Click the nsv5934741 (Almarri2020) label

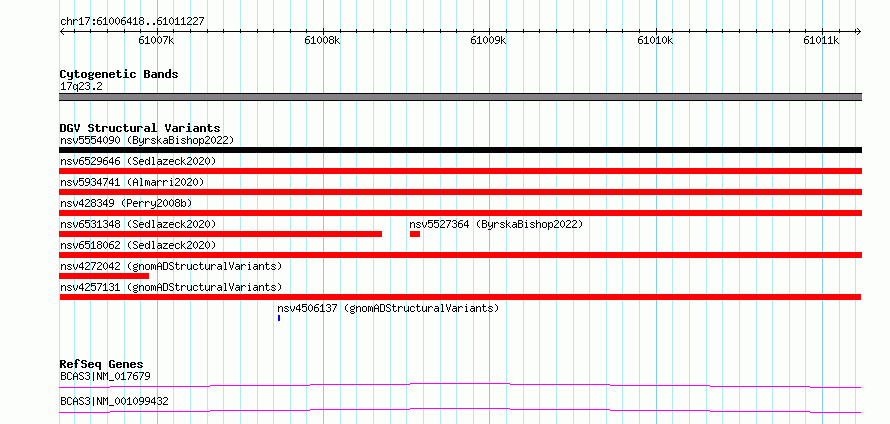[132, 182]
